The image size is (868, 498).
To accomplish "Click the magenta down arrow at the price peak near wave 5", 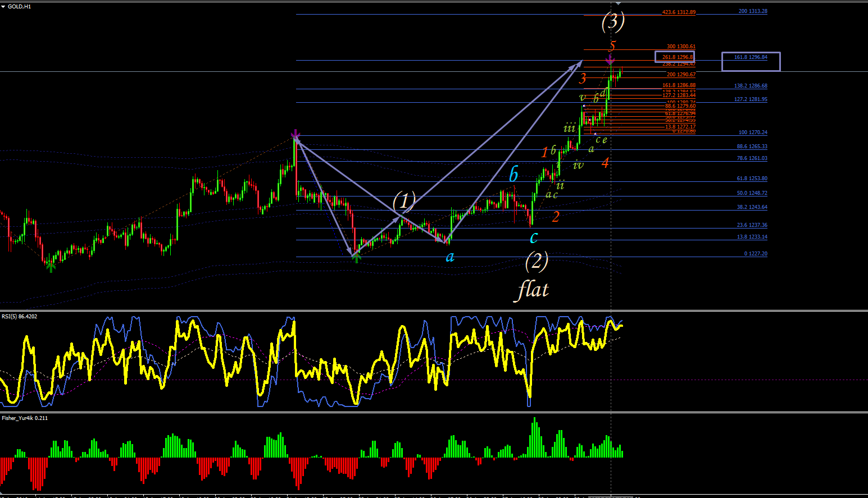I will [x=610, y=59].
